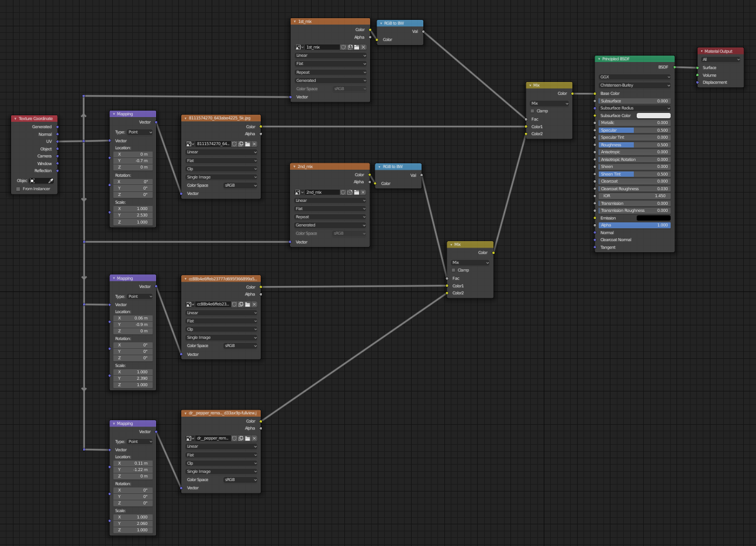Open image file in the dr_pepper node
756x546 pixels.
click(247, 438)
